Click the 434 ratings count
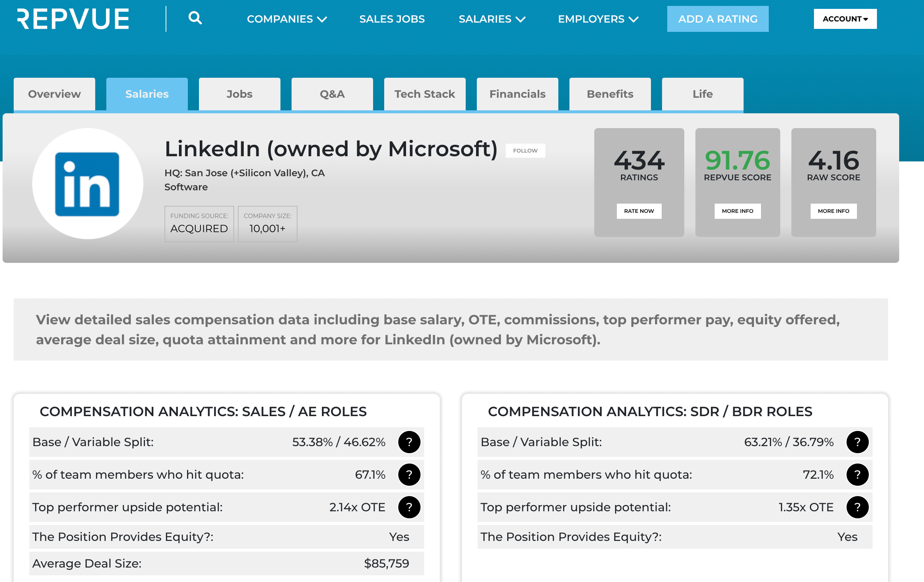Screen dimensions: 924x582 [639, 160]
